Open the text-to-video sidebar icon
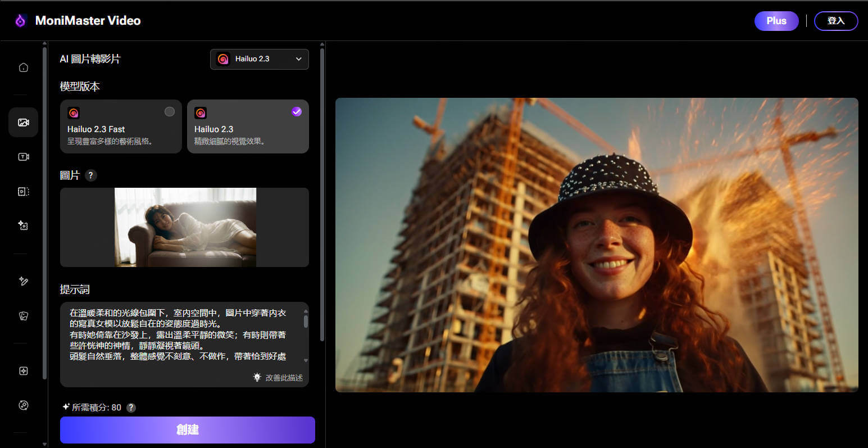The width and height of the screenshot is (868, 448). [23, 157]
